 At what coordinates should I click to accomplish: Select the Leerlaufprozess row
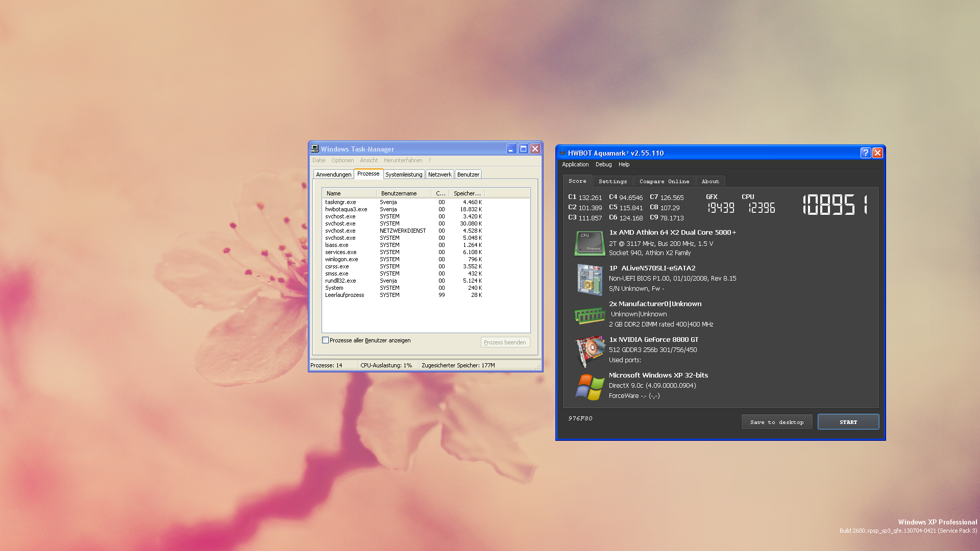403,295
